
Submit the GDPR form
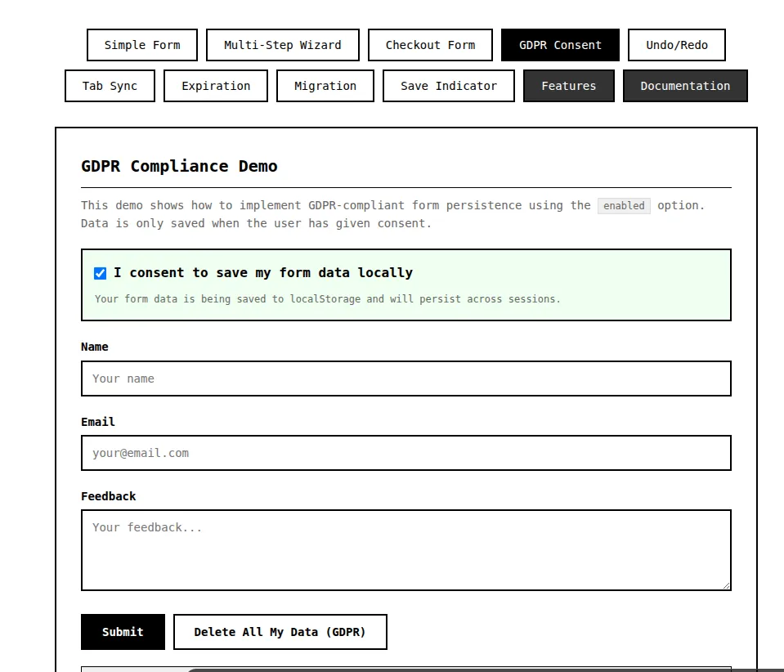tap(123, 632)
